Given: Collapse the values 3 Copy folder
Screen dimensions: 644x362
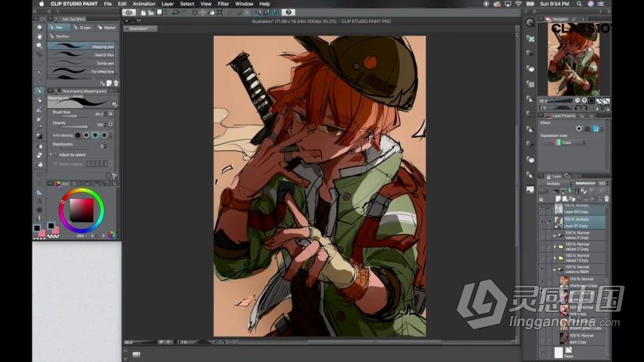Looking at the screenshot, I should pos(554,235).
